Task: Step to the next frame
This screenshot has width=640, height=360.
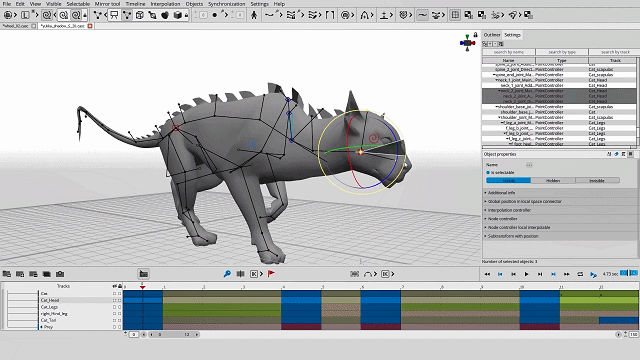Action: click(x=540, y=274)
